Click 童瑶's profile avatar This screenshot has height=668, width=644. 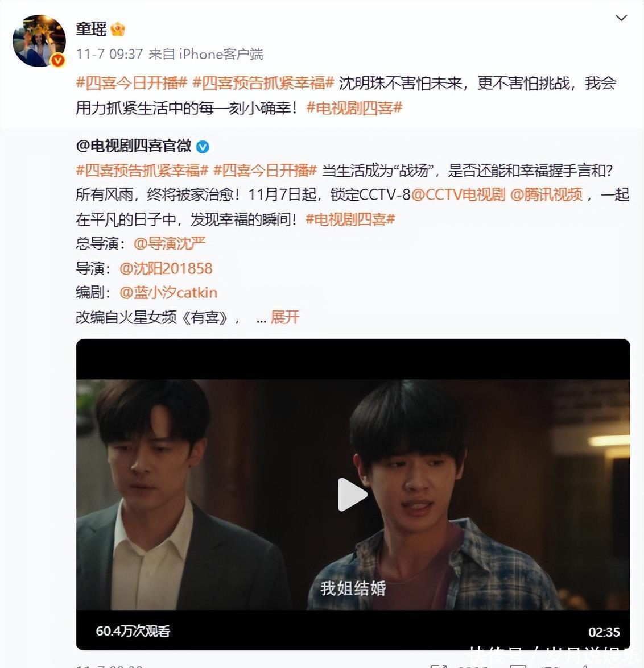[x=39, y=41]
